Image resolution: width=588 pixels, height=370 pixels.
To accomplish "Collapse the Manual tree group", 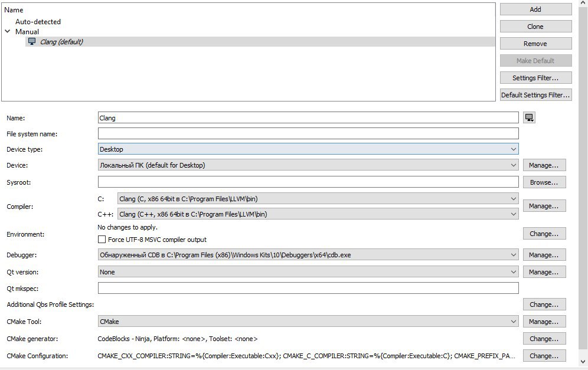I will point(8,31).
